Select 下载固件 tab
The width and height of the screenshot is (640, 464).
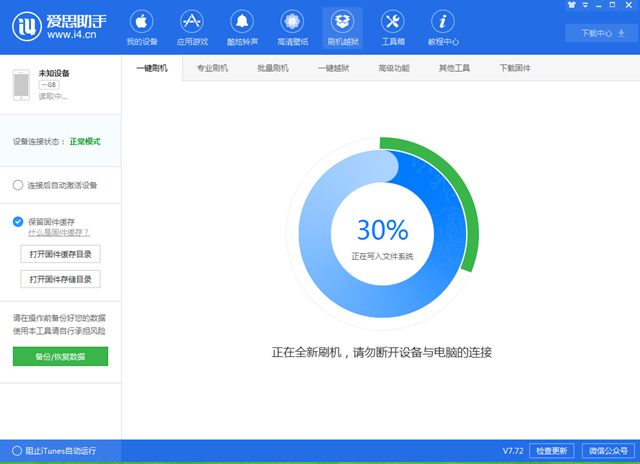pos(515,68)
